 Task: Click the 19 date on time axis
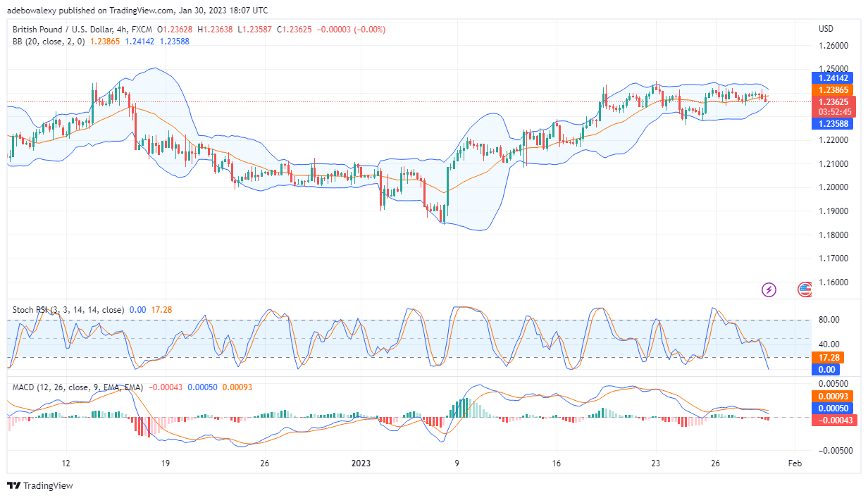click(x=165, y=463)
